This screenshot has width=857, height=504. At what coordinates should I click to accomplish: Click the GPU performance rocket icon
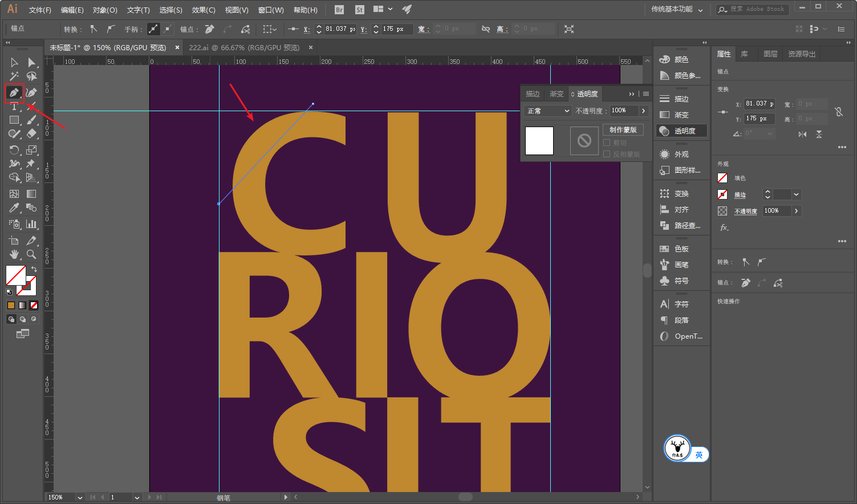pos(407,9)
